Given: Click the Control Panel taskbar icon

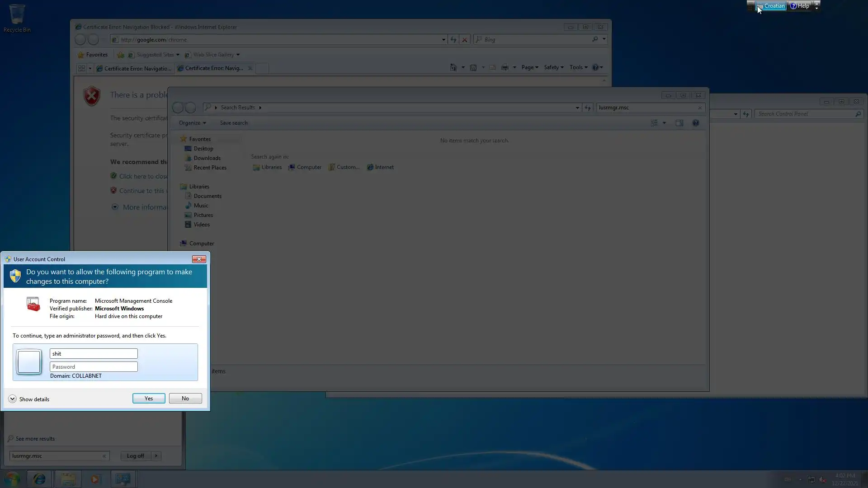Looking at the screenshot, I should (x=123, y=479).
